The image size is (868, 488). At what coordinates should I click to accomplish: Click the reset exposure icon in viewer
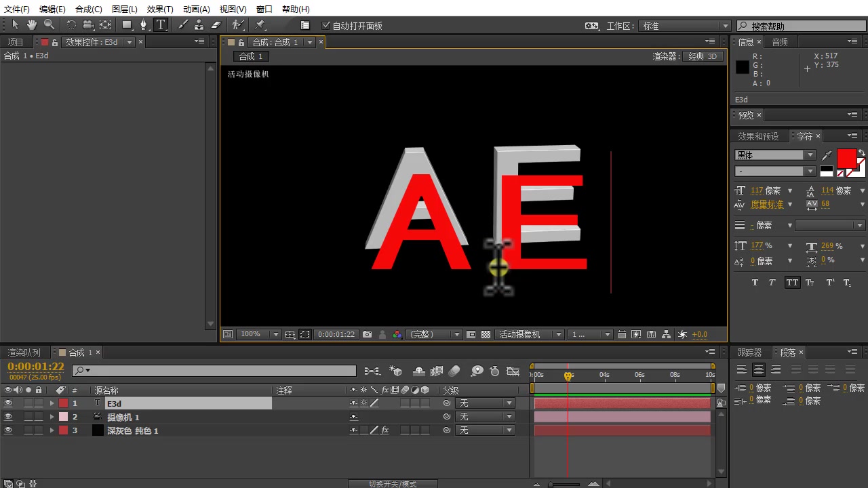(x=683, y=334)
